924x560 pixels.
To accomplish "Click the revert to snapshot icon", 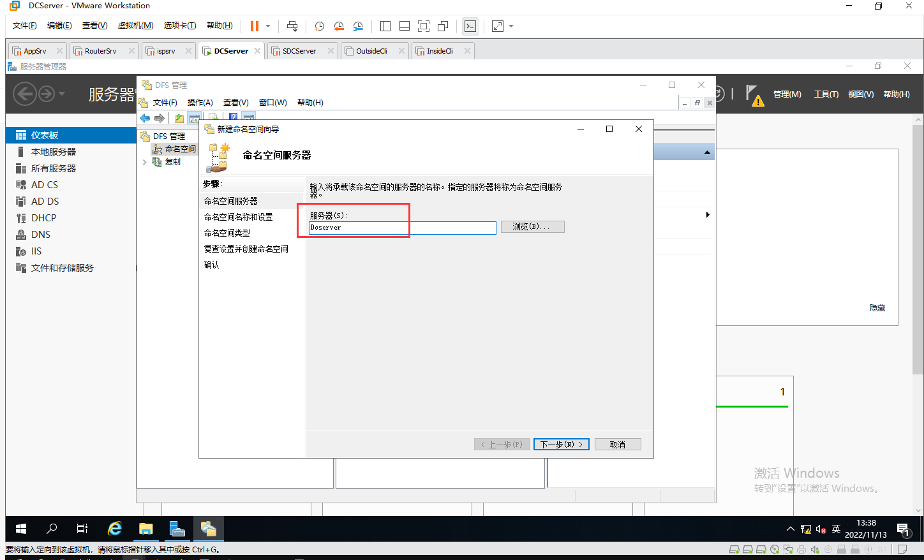I will (339, 26).
